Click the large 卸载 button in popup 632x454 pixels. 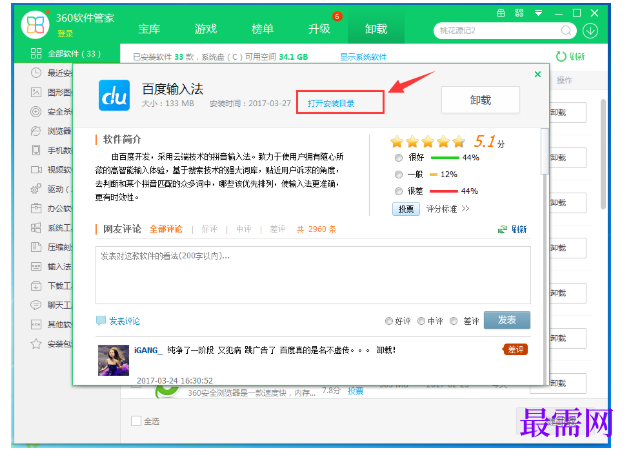click(x=480, y=100)
